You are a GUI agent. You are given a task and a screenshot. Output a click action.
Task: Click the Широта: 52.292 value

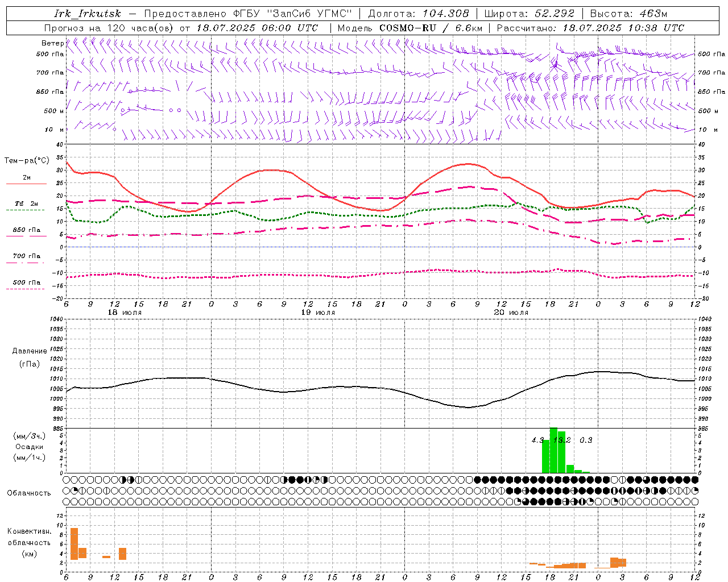click(529, 14)
